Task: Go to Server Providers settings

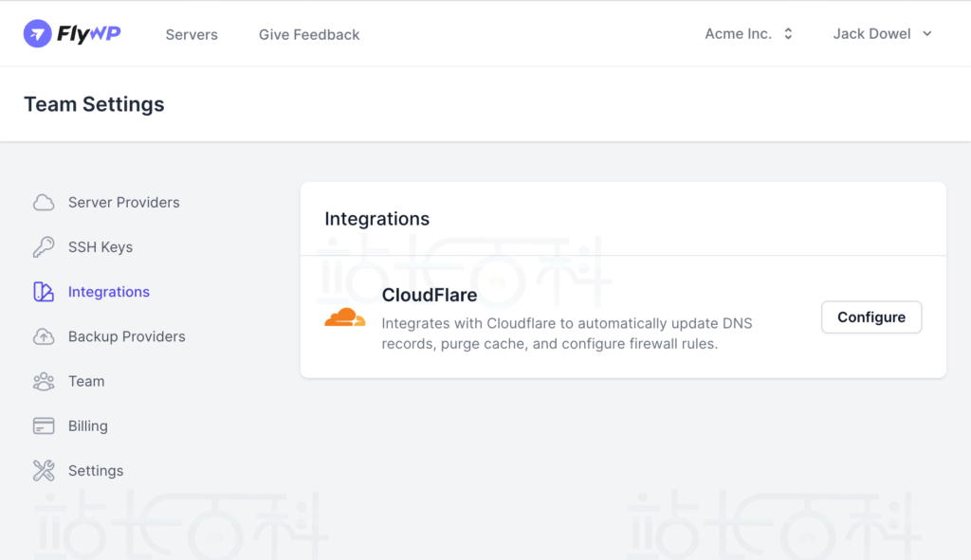Action: pyautogui.click(x=123, y=203)
